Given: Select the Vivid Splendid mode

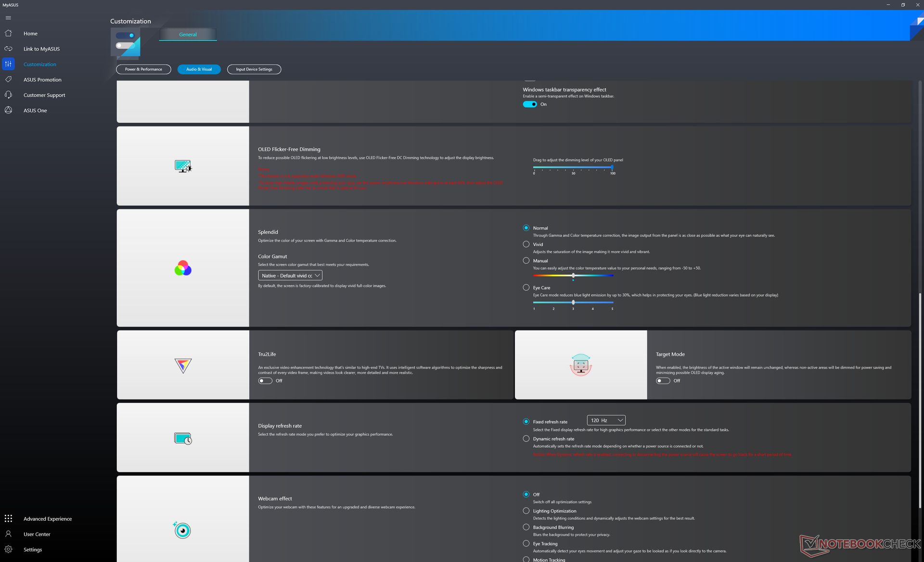Looking at the screenshot, I should (x=526, y=244).
